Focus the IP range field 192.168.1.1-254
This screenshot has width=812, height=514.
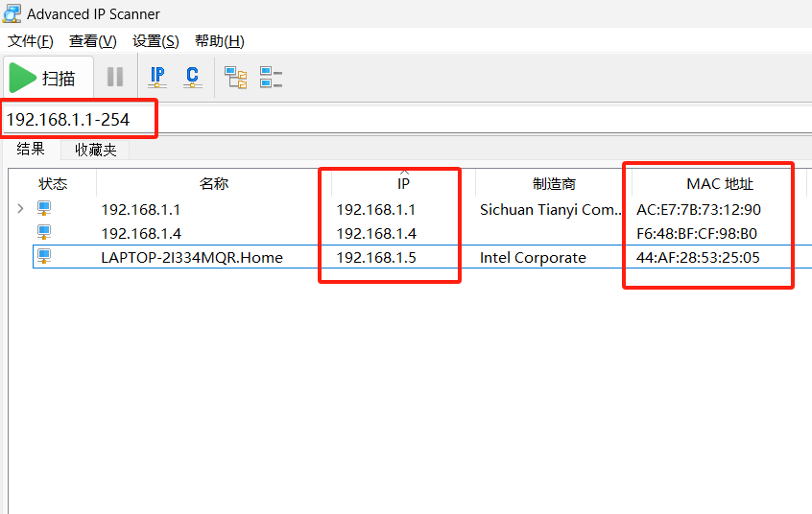(407, 120)
